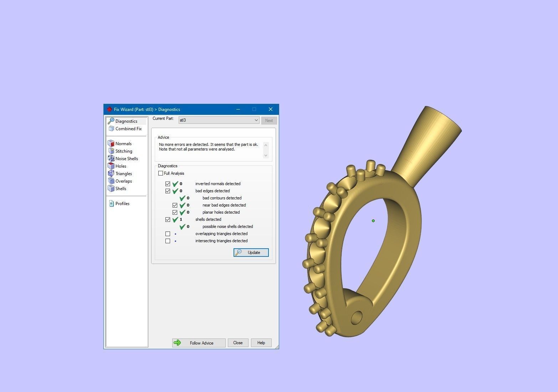This screenshot has width=558, height=392.
Task: Click the Stitching icon in sidebar
Action: [x=111, y=151]
